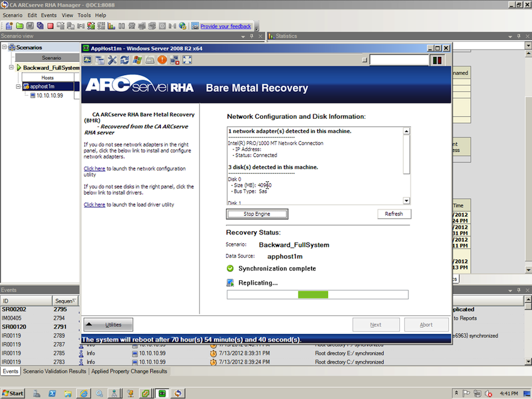Pin the Events panel
532x399 pixels.
coord(519,290)
